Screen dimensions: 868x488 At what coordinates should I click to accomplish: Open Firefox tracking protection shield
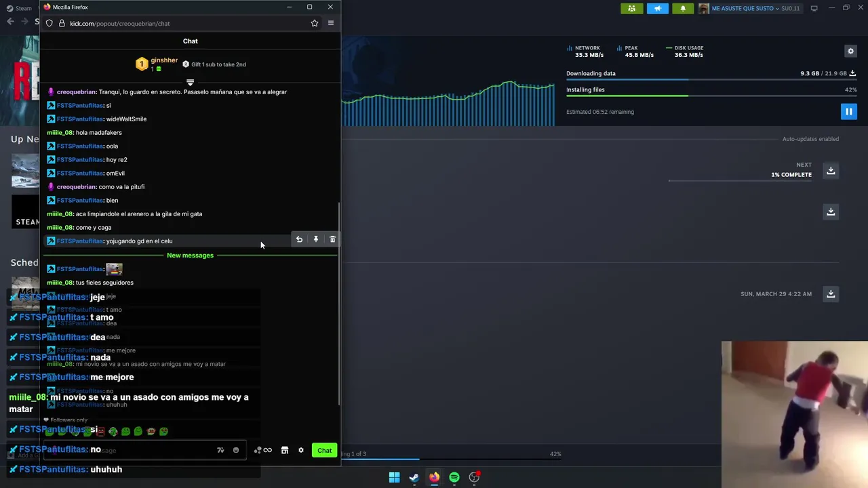(x=50, y=23)
